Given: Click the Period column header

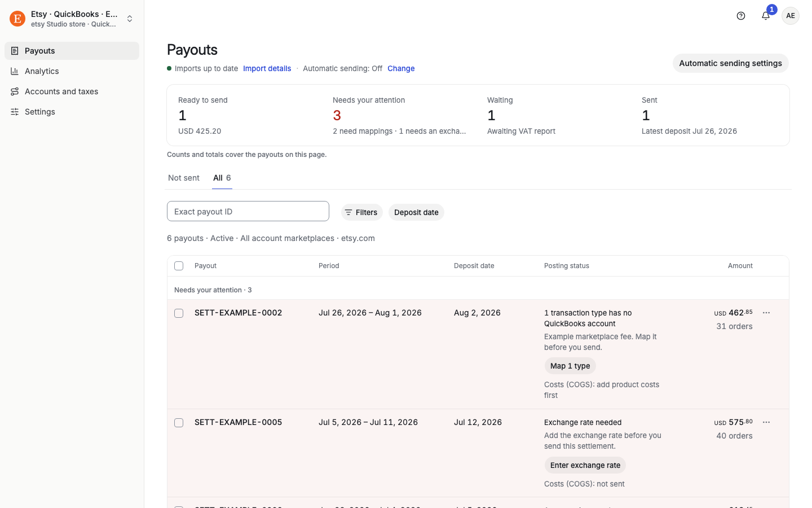Looking at the screenshot, I should [x=329, y=266].
